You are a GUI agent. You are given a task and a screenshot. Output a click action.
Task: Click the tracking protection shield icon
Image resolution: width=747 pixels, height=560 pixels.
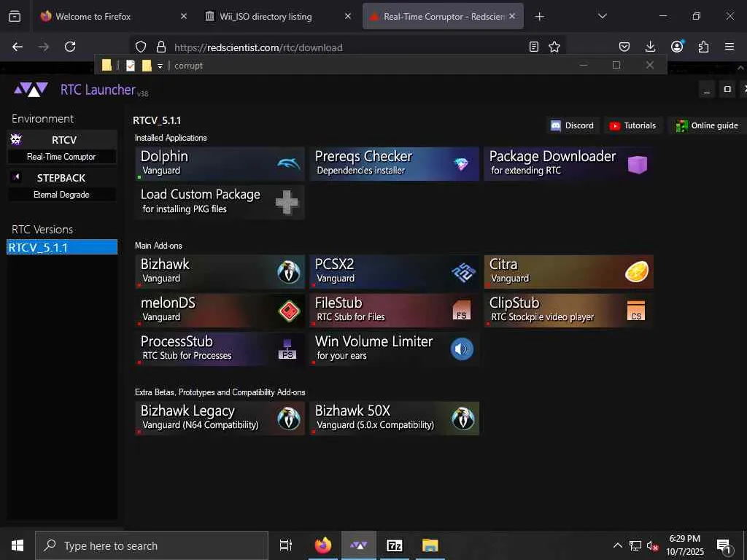pos(141,47)
